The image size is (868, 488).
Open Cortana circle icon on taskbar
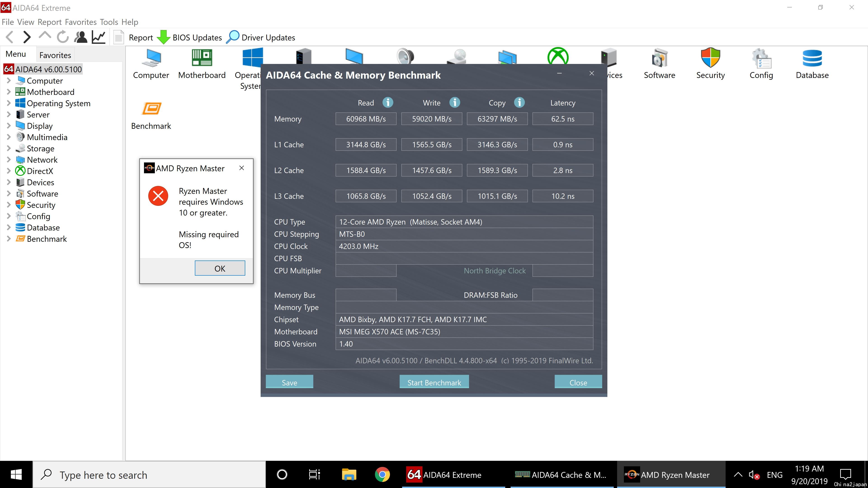coord(282,474)
